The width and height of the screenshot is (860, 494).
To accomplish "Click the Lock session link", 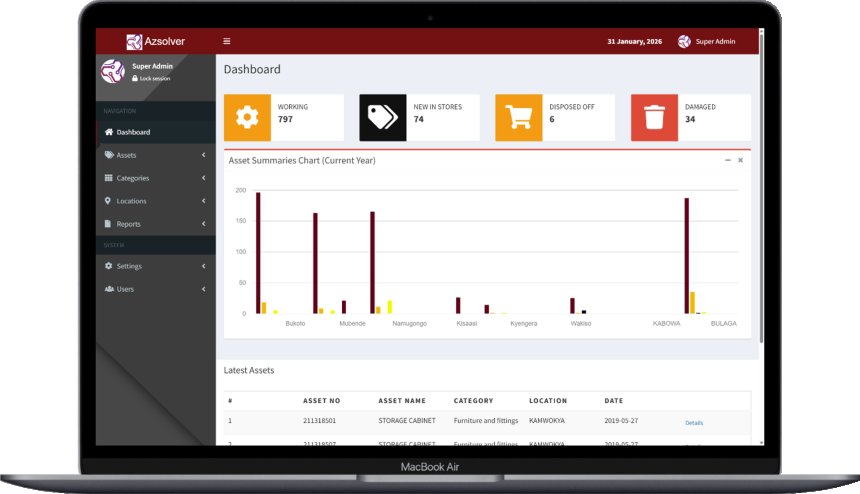I will pos(151,78).
